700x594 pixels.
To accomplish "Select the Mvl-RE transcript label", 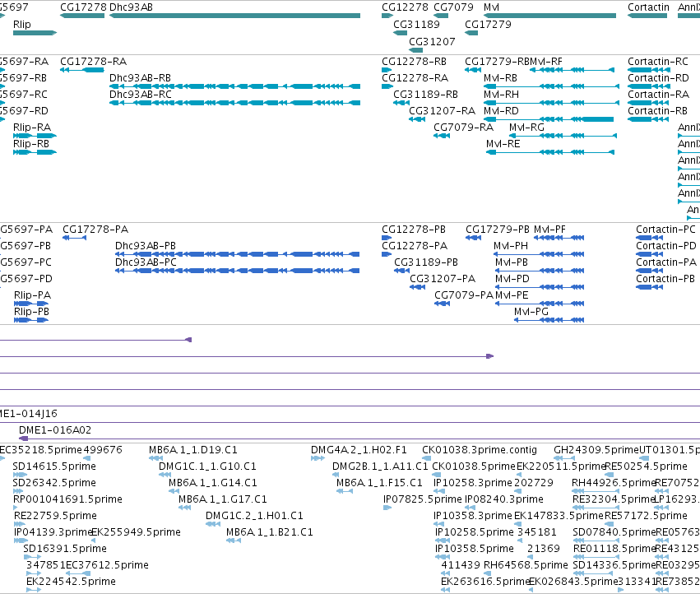I will 503,144.
